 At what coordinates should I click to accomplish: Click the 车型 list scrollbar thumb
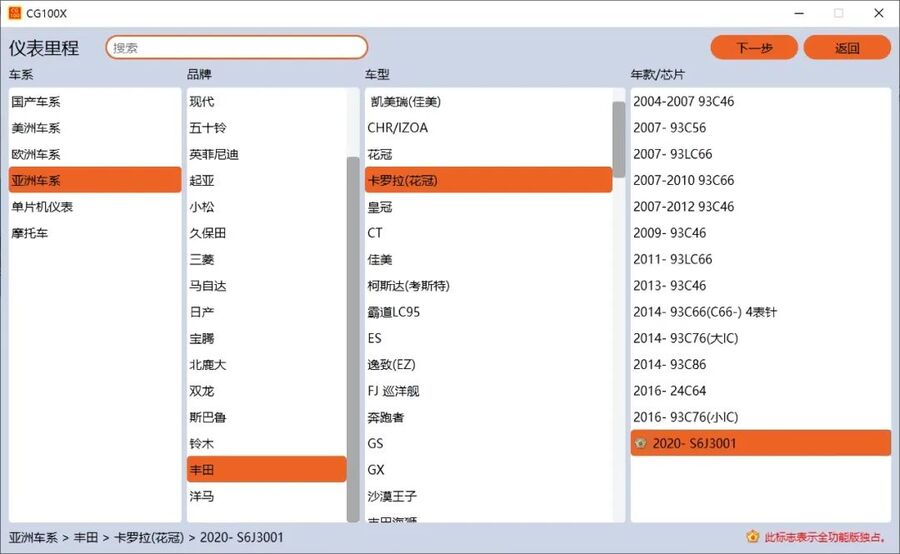[619, 140]
